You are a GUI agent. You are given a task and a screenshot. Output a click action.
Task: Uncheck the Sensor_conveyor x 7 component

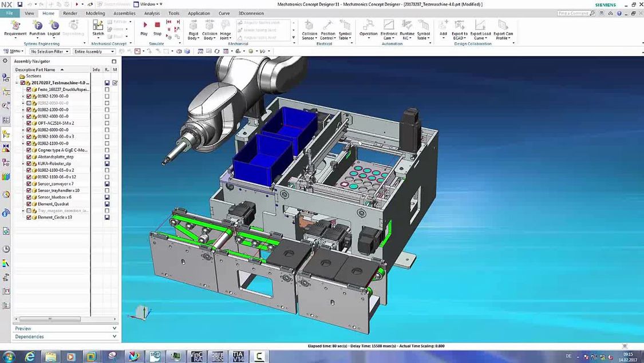[x=29, y=184]
